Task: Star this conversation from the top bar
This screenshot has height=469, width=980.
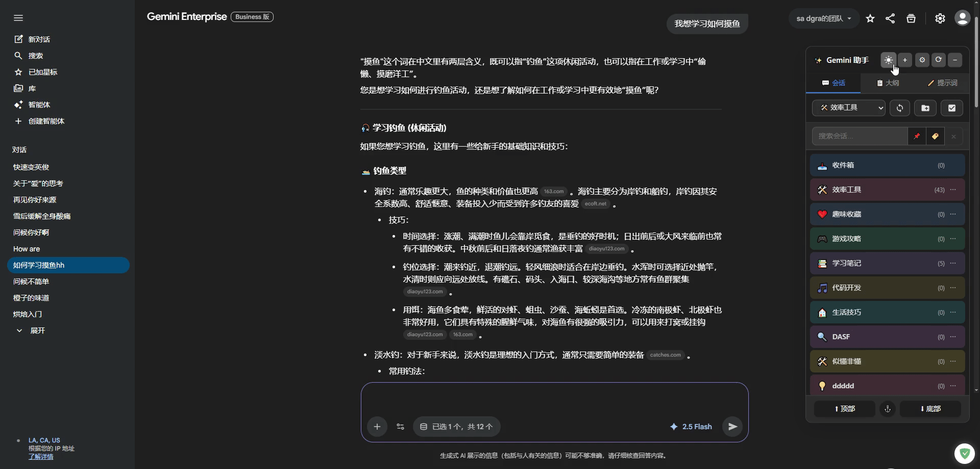Action: pos(870,18)
